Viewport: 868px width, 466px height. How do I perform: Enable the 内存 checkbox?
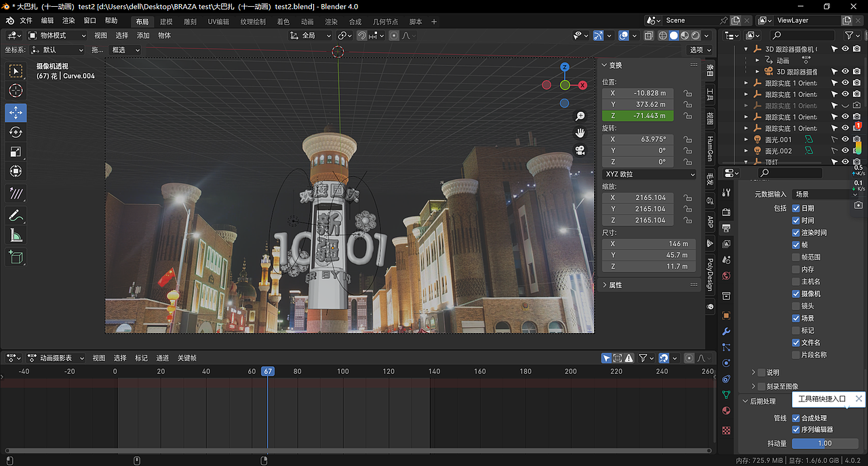tap(796, 269)
